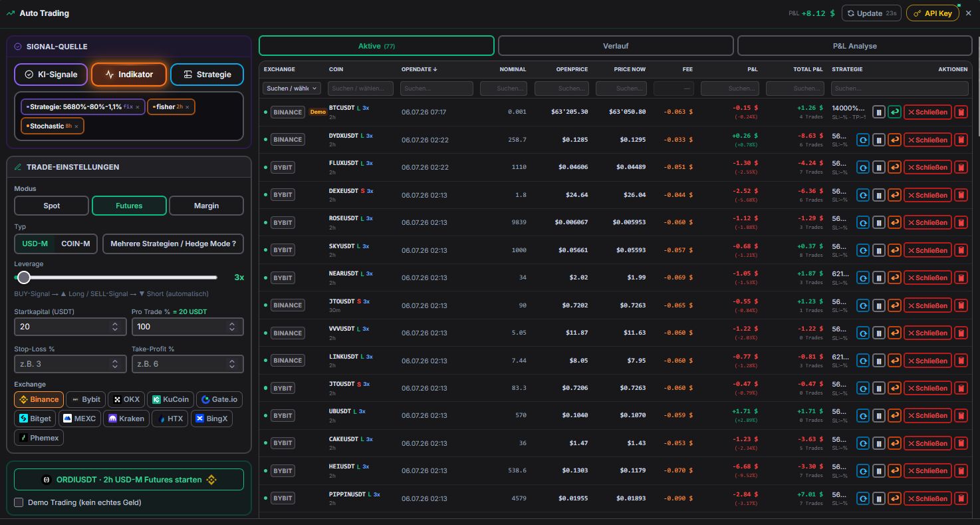Step the Take-Profit % arrows

click(232, 364)
